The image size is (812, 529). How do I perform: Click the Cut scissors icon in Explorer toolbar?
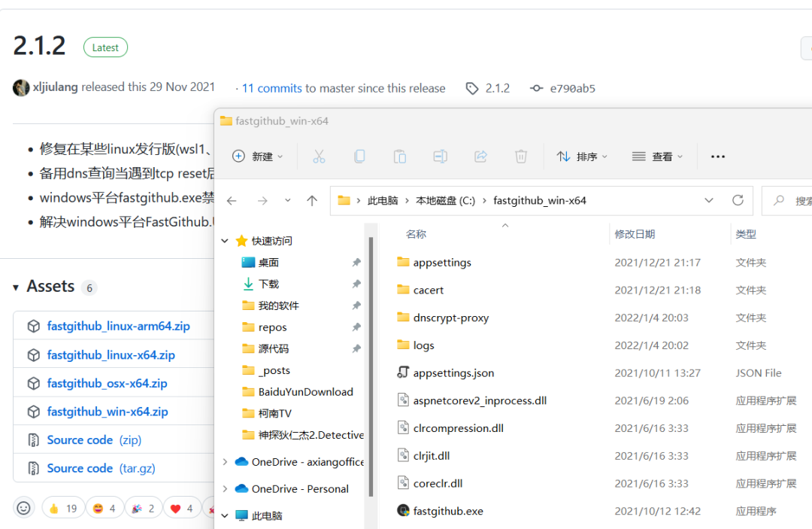319,157
